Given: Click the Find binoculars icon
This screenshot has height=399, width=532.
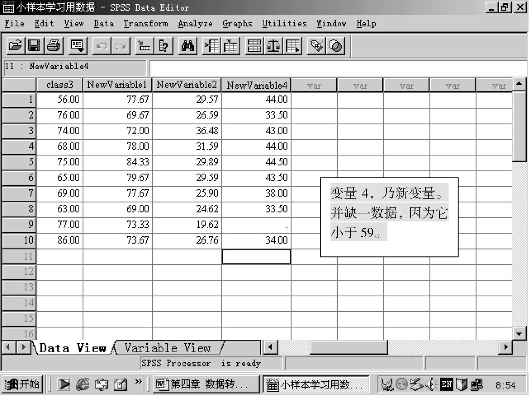Looking at the screenshot, I should coord(187,46).
